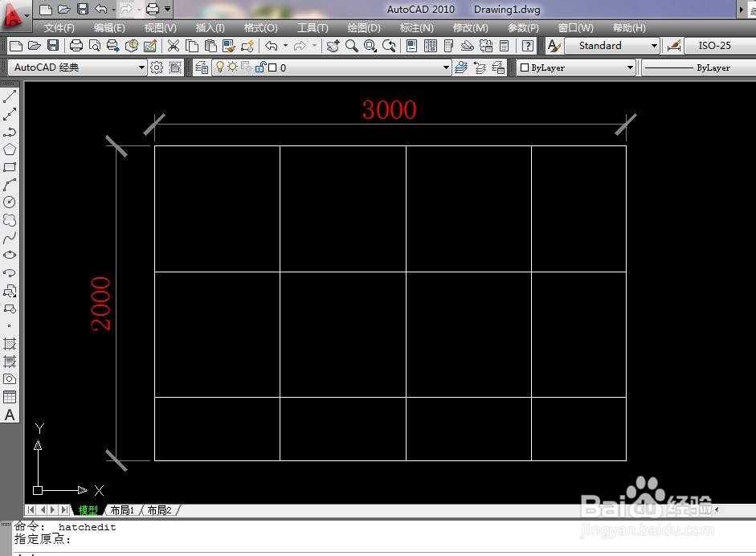Select the Line tool in draw toolbar

10,96
